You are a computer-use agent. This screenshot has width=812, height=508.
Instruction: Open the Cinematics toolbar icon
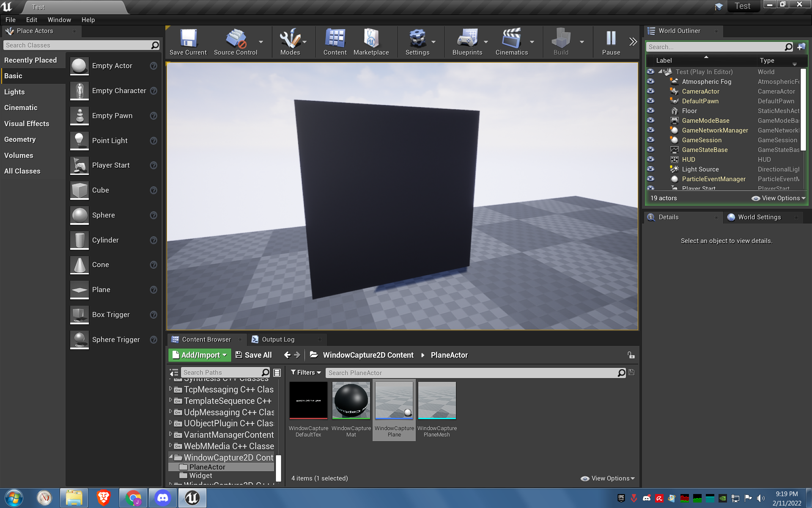[x=511, y=39]
